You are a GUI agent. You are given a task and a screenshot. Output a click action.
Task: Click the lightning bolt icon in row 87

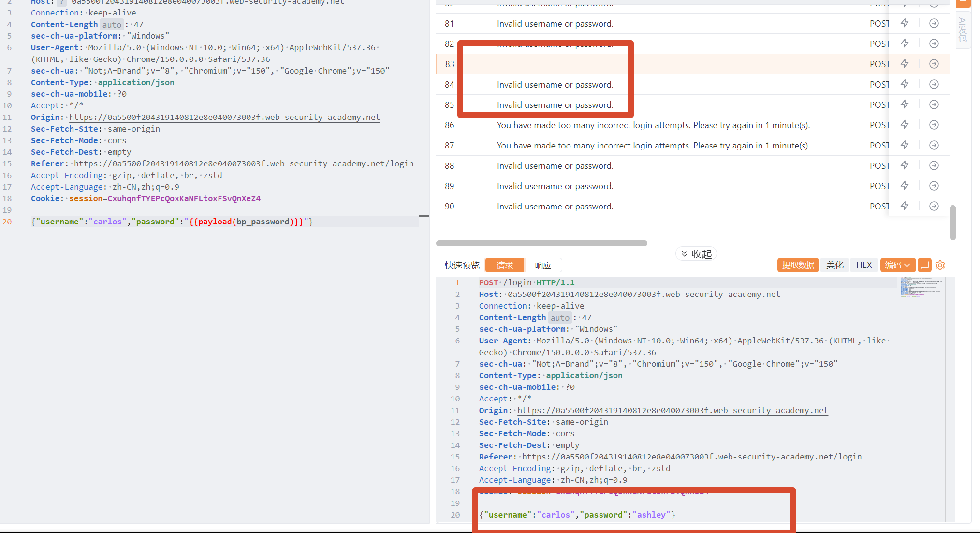click(x=904, y=145)
